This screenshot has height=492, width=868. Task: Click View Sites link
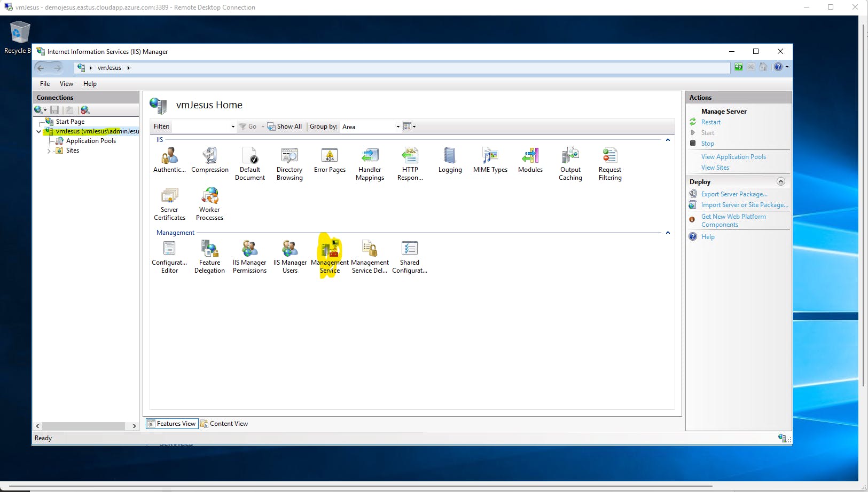point(715,168)
